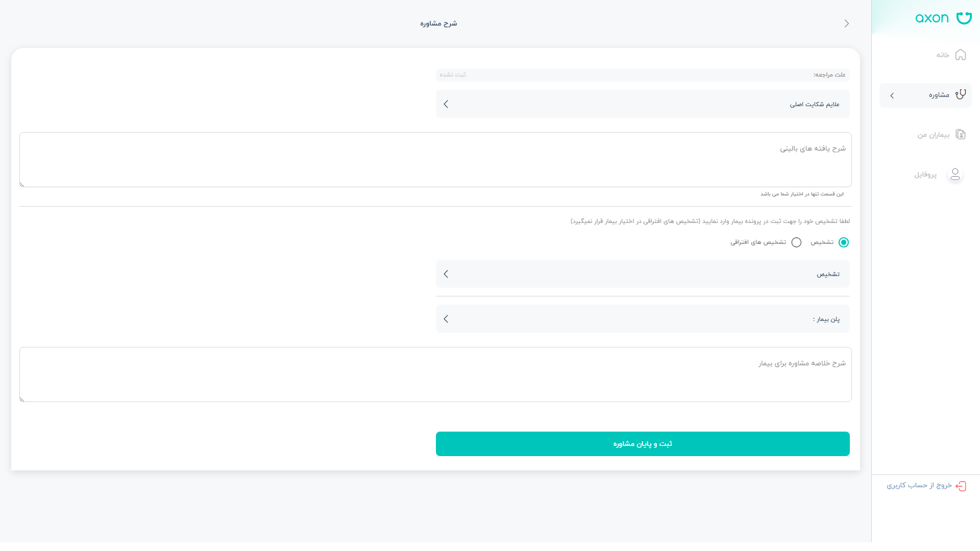Open مشاوره in the sidebar
Viewport: 980px width, 551px height.
pyautogui.click(x=925, y=95)
